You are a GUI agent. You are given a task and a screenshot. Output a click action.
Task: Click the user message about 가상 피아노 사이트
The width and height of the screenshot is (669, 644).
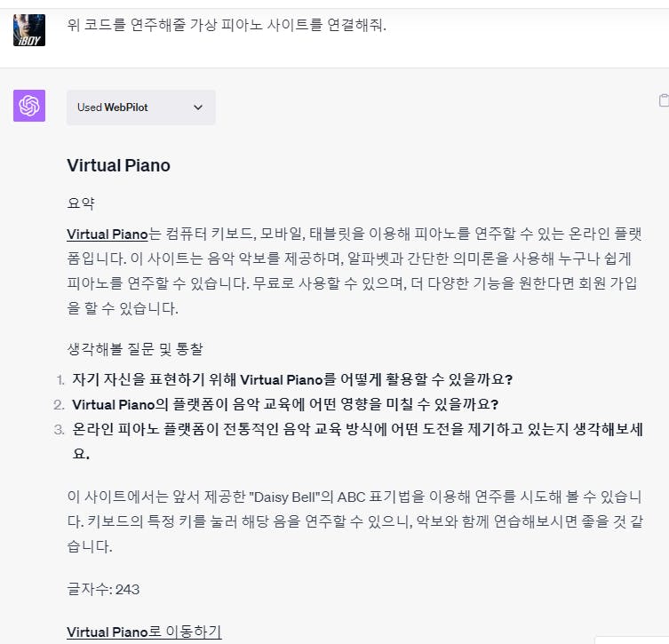point(227,25)
